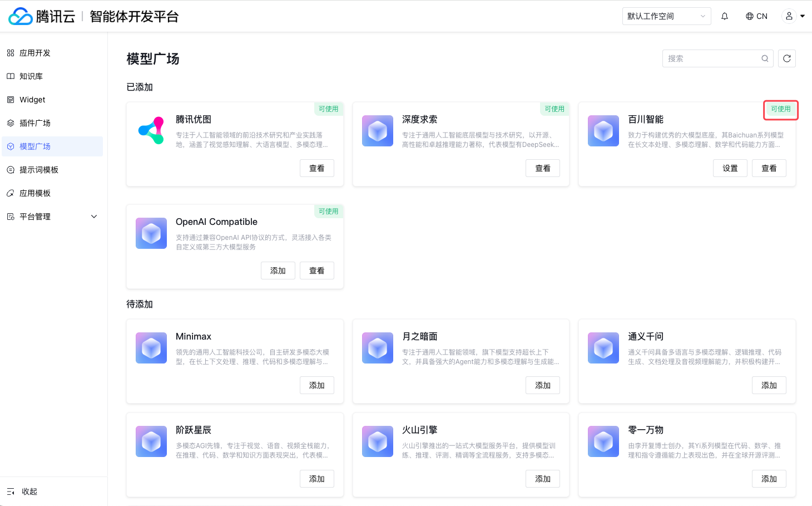
Task: Click the 可使用 tag on 深度求索
Action: (x=554, y=109)
